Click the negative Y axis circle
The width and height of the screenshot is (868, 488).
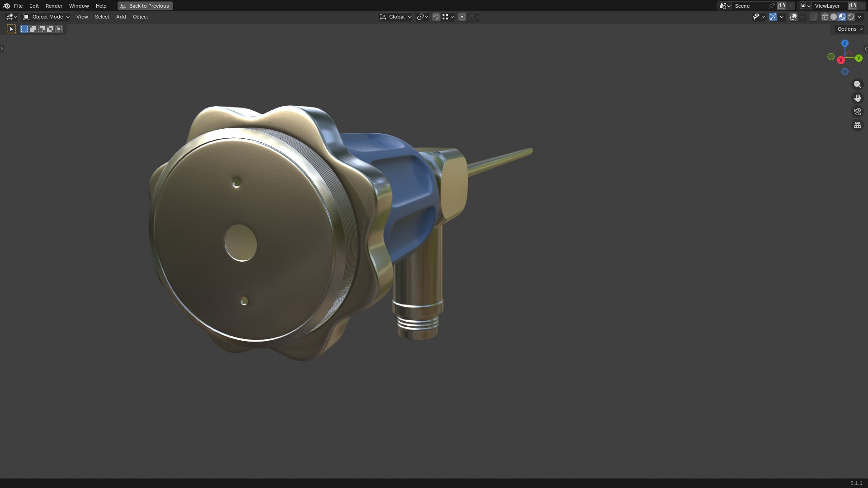(x=831, y=57)
